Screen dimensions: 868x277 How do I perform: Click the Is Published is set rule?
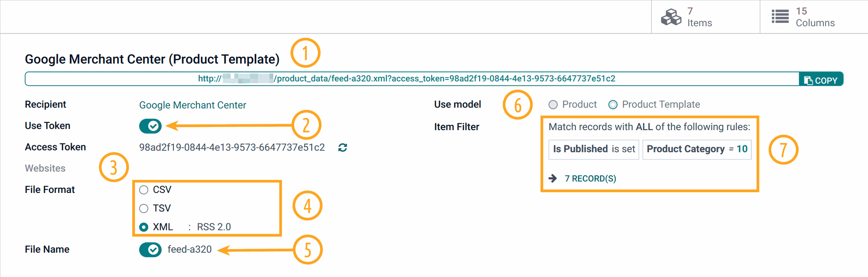594,149
